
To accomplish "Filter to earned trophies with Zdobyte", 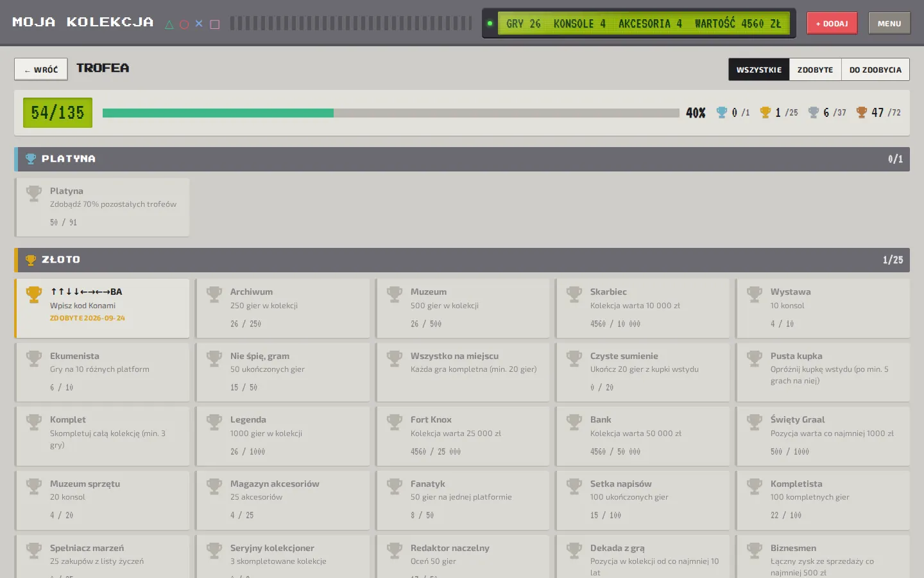I will [x=816, y=69].
